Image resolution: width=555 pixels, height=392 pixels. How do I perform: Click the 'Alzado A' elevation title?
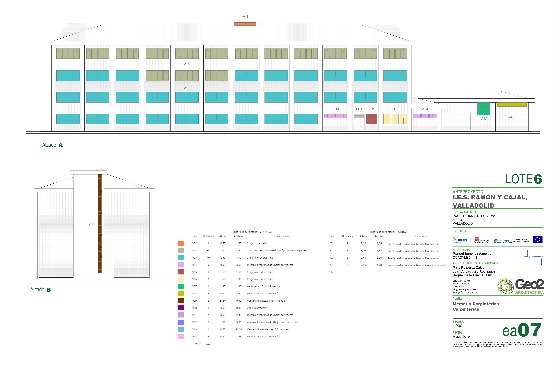click(52, 145)
